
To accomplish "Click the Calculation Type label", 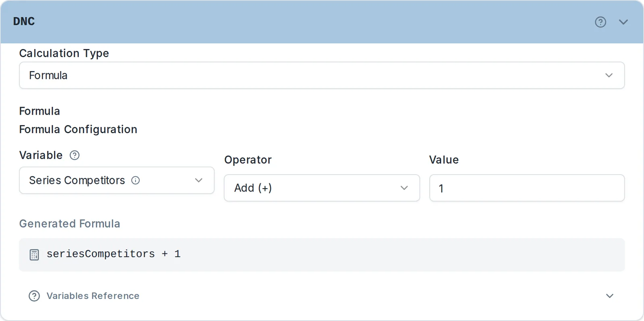I will click(64, 53).
